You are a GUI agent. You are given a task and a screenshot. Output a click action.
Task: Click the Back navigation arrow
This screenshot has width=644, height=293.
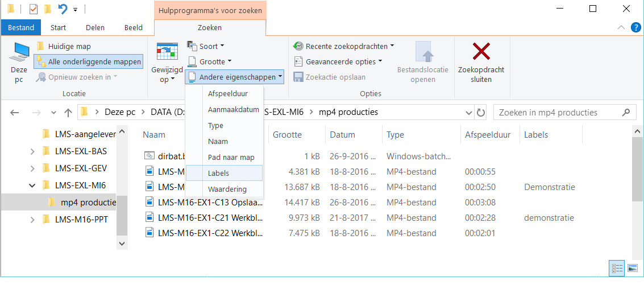14,113
